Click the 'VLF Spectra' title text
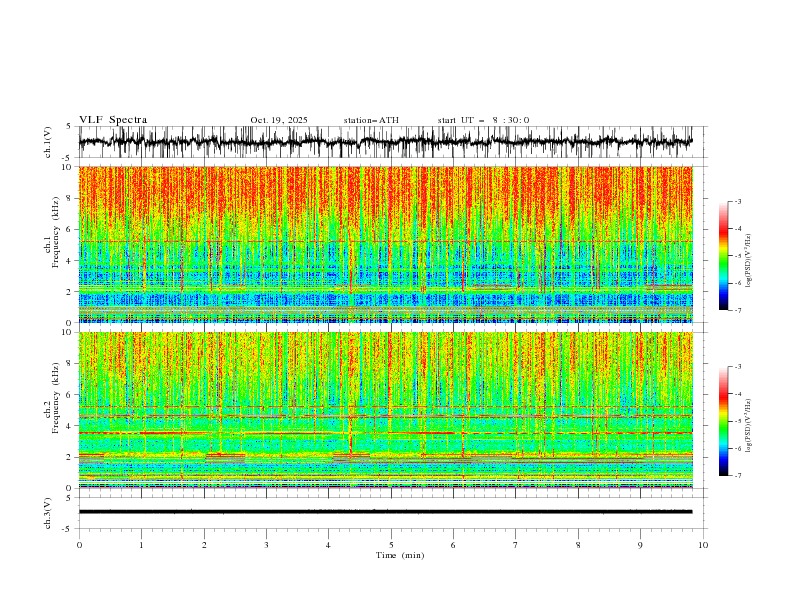 tap(113, 120)
